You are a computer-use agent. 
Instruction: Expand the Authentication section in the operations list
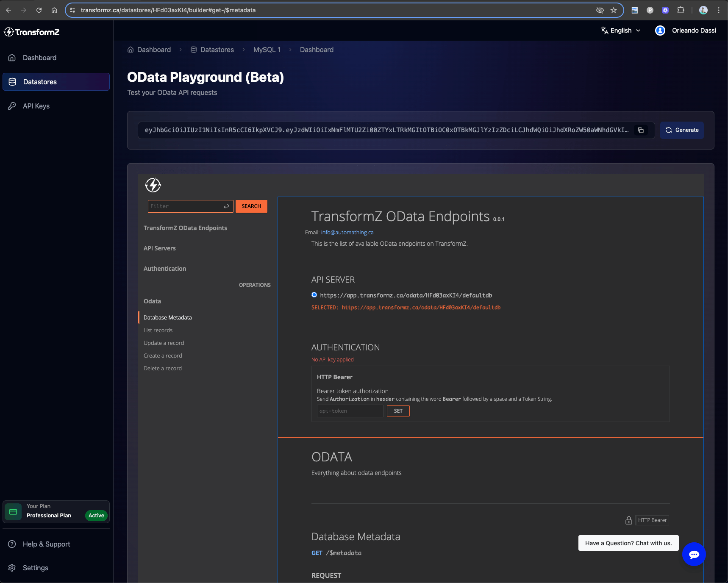(165, 268)
